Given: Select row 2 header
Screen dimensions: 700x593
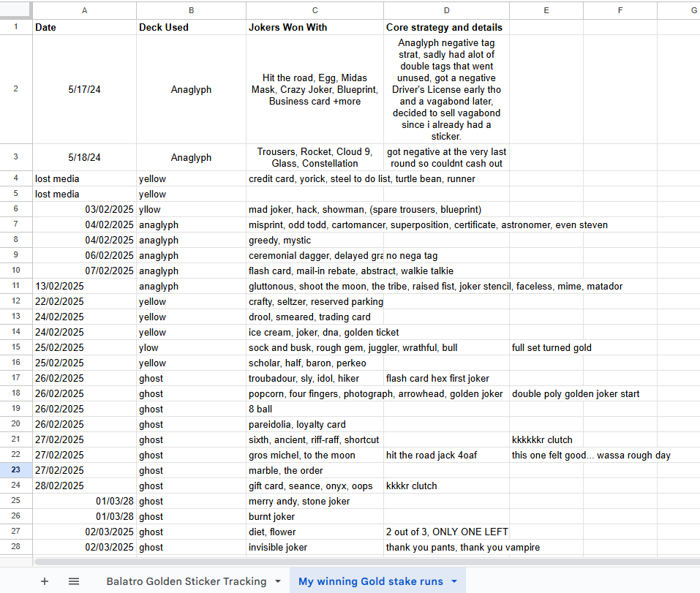Looking at the screenshot, I should point(15,88).
